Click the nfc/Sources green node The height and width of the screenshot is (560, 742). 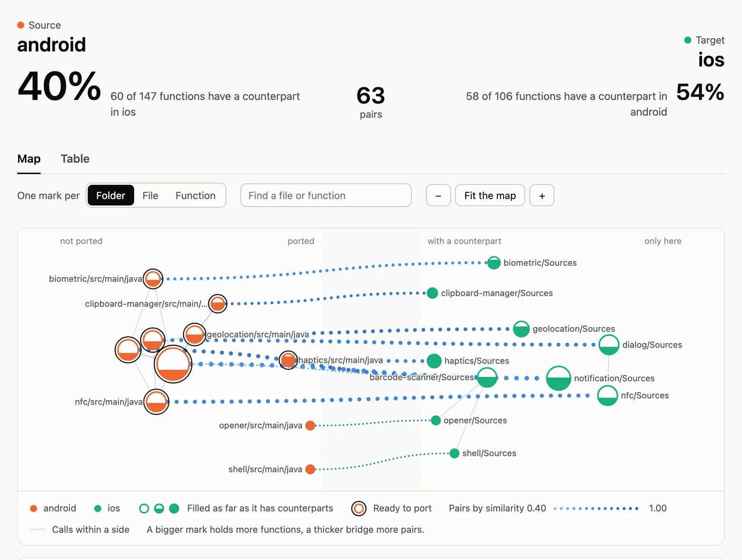tap(607, 396)
